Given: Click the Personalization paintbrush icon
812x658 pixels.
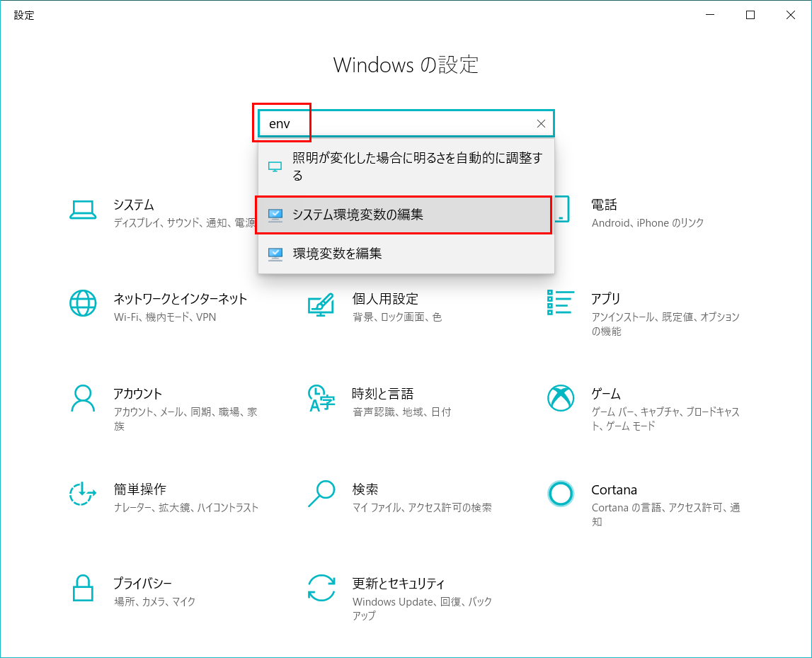Looking at the screenshot, I should coord(321,305).
